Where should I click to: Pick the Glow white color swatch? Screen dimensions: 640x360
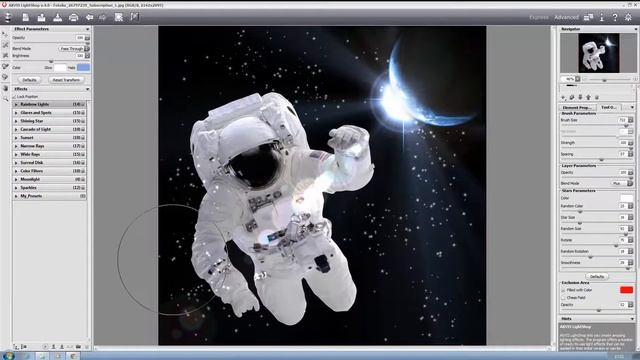pos(60,68)
